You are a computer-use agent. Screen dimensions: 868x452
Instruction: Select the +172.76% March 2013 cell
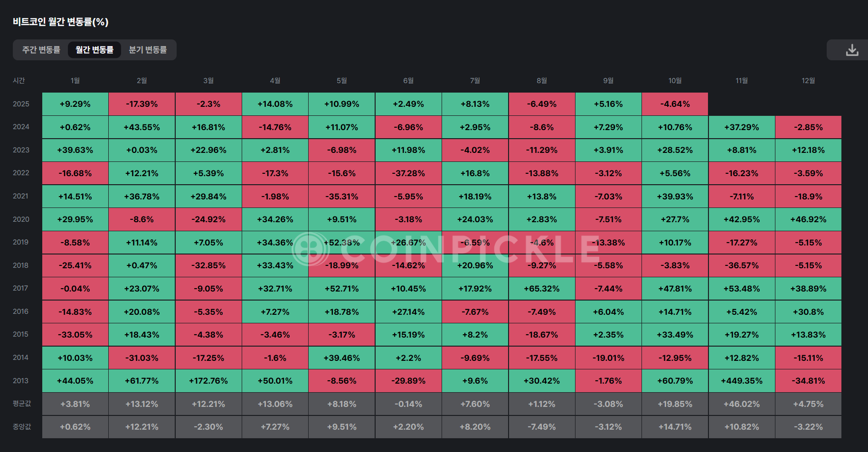coord(208,381)
